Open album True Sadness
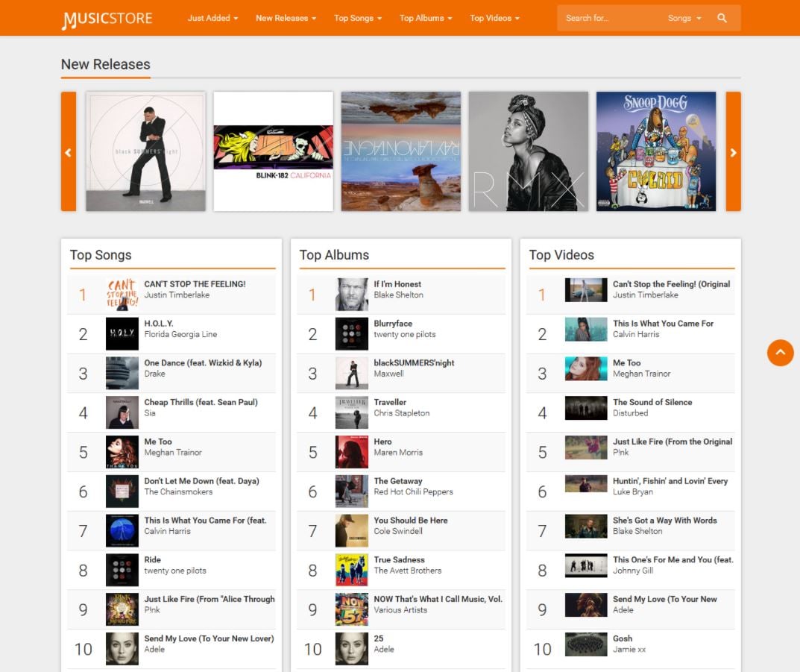This screenshot has height=672, width=800. (399, 559)
